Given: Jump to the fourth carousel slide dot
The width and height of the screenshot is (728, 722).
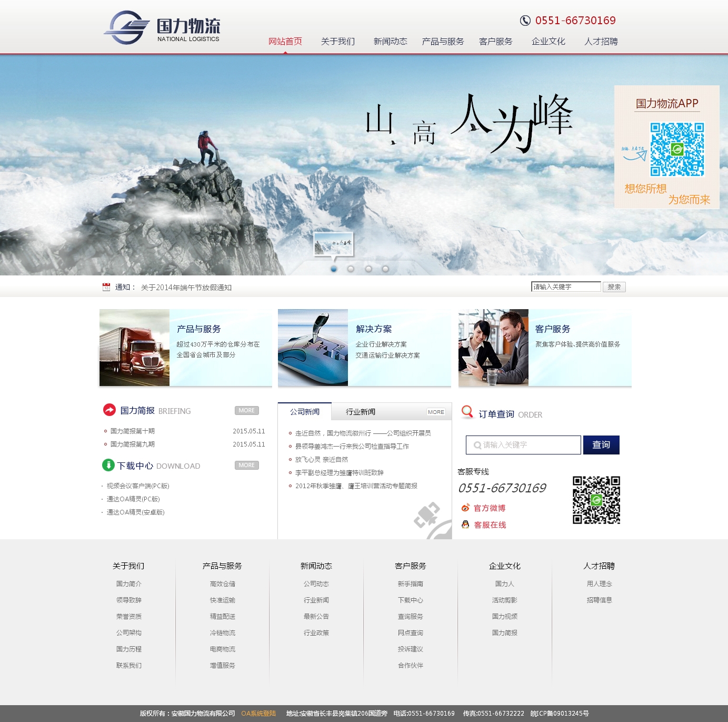Looking at the screenshot, I should pyautogui.click(x=385, y=269).
